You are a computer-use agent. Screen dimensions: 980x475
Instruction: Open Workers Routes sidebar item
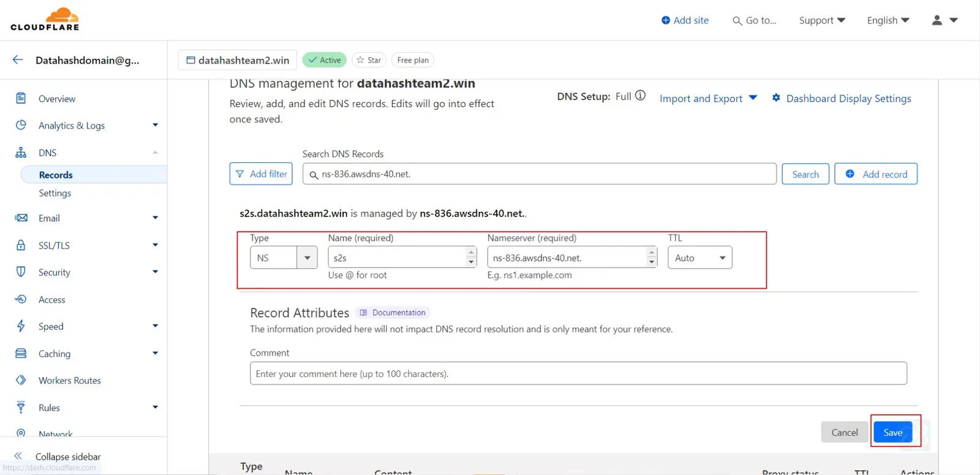pyautogui.click(x=70, y=380)
